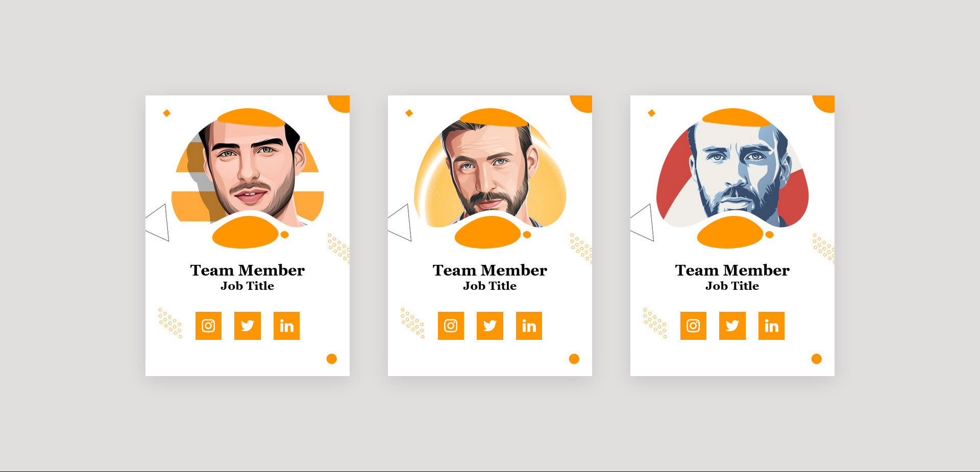
Task: Open LinkedIn icon on the first card
Action: pos(286,326)
